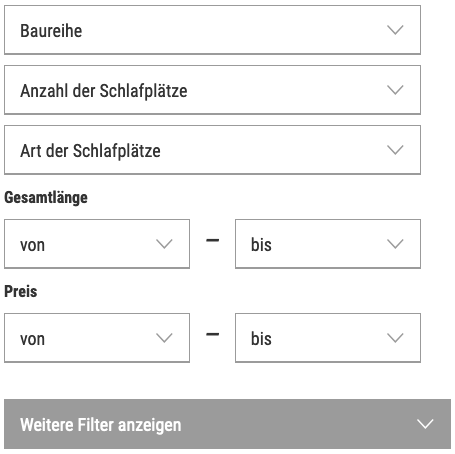
Task: Click the chevron in the Gesamtlänge von field
Action: 164,244
